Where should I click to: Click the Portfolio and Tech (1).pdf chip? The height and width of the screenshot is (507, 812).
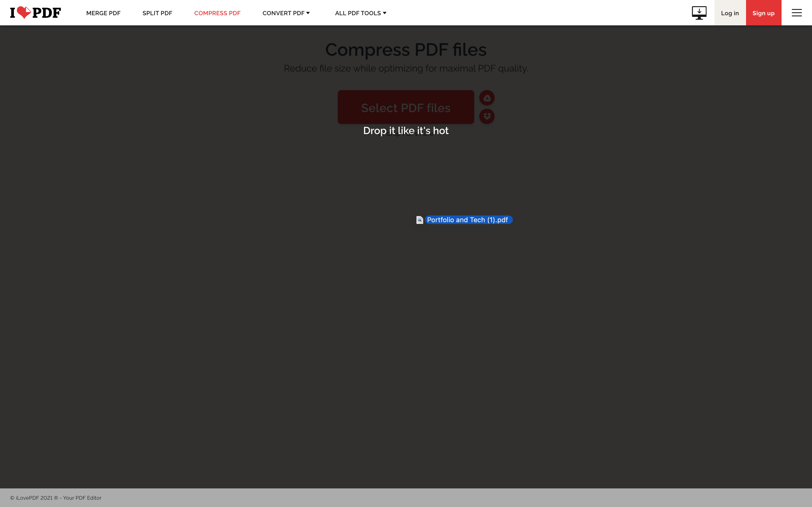pyautogui.click(x=468, y=220)
